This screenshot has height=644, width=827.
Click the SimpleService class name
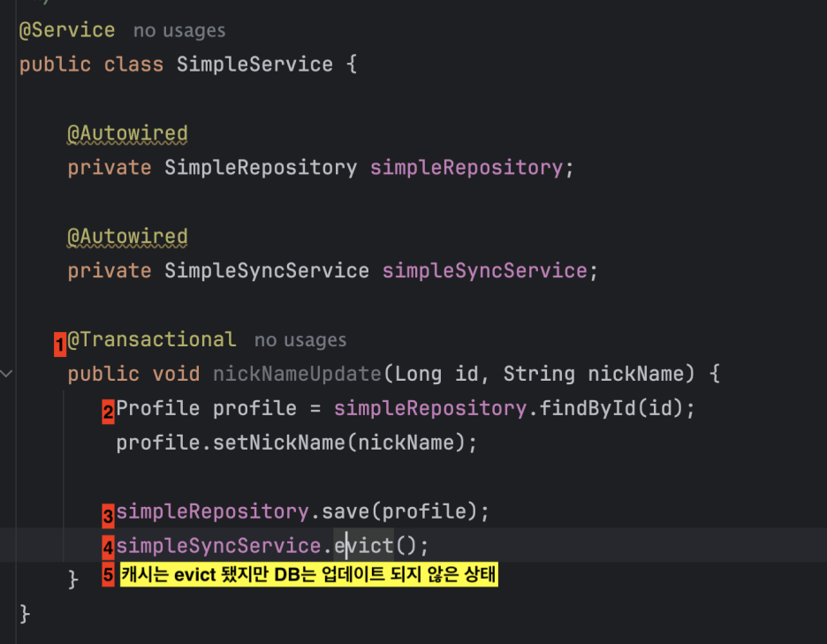coord(254,64)
